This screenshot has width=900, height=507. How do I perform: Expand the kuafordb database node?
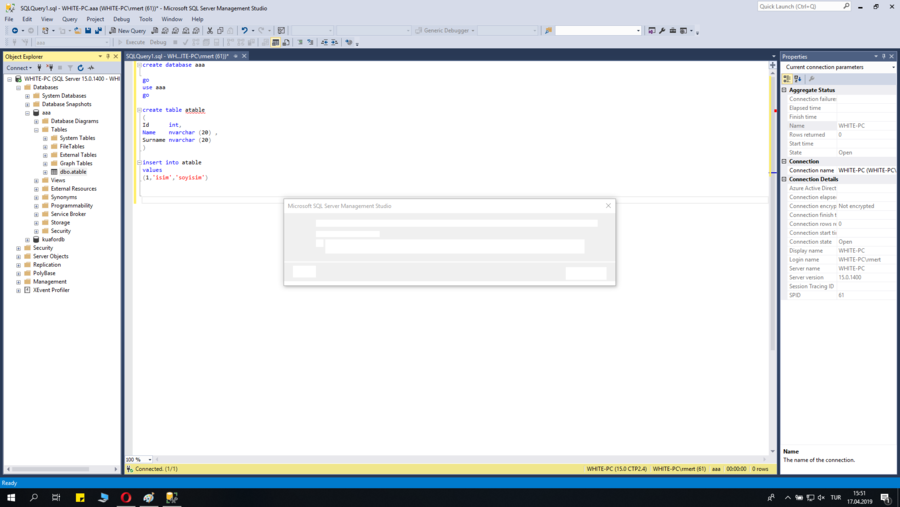tap(28, 239)
